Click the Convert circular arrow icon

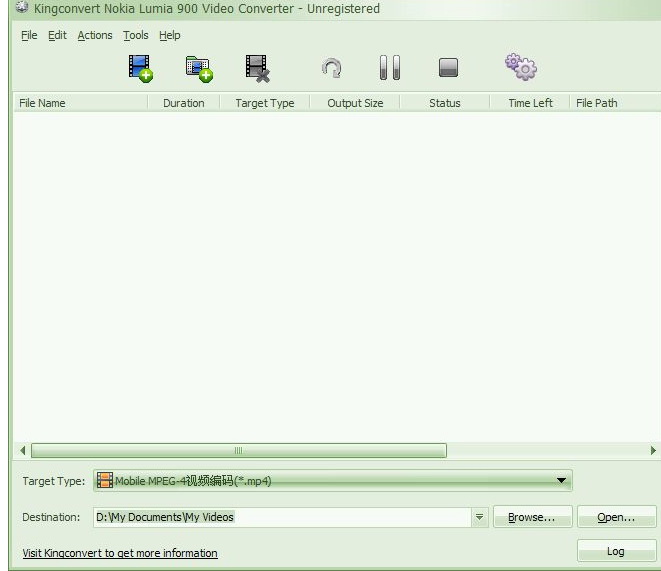[332, 68]
